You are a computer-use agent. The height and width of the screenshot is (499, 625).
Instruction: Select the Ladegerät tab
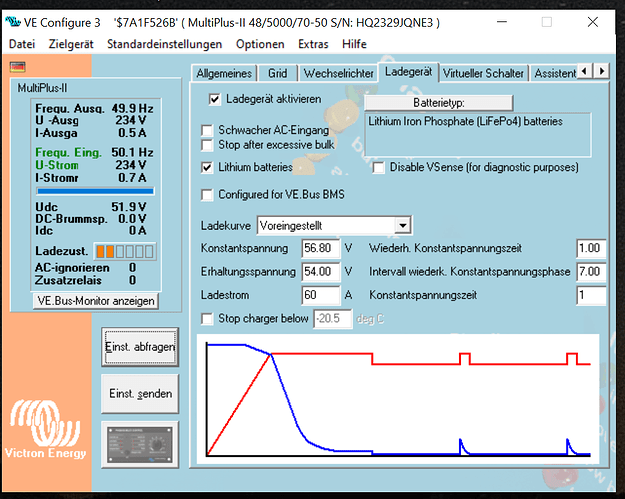pyautogui.click(x=409, y=72)
